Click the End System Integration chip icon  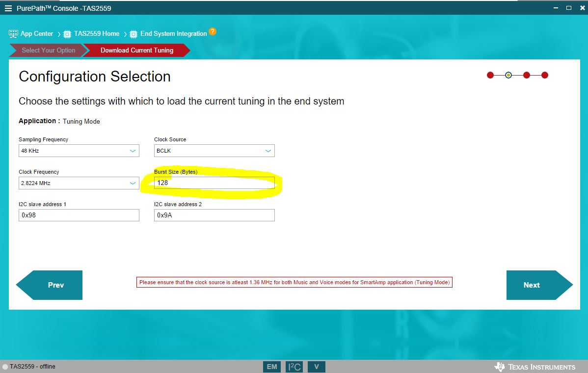pyautogui.click(x=134, y=34)
